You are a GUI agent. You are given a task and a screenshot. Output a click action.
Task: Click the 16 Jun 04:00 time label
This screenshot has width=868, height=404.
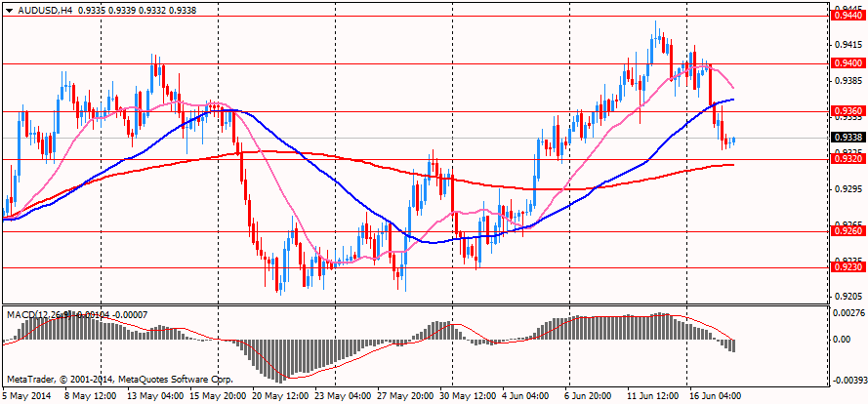716,396
